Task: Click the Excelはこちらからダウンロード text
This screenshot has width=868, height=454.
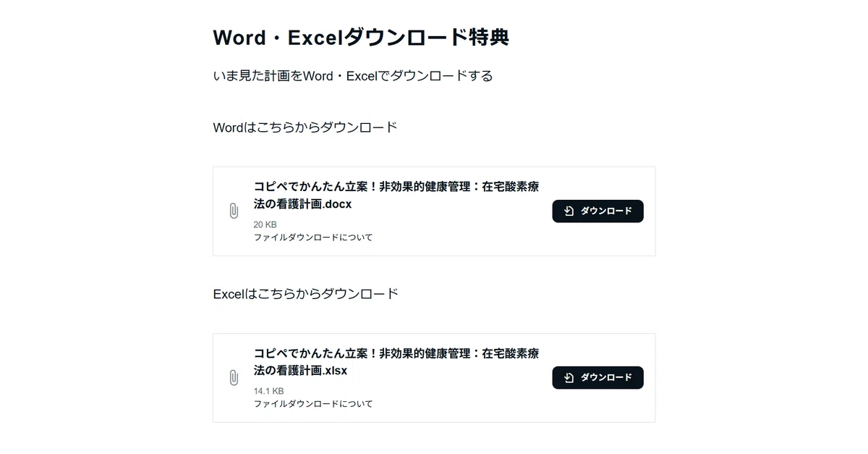Action: pyautogui.click(x=306, y=294)
